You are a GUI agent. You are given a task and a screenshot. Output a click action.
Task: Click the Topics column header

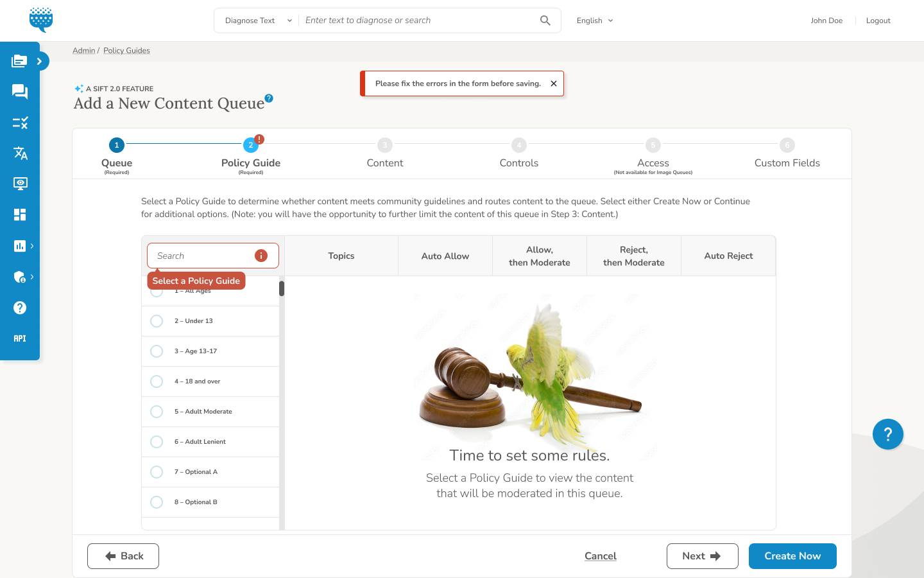point(341,256)
